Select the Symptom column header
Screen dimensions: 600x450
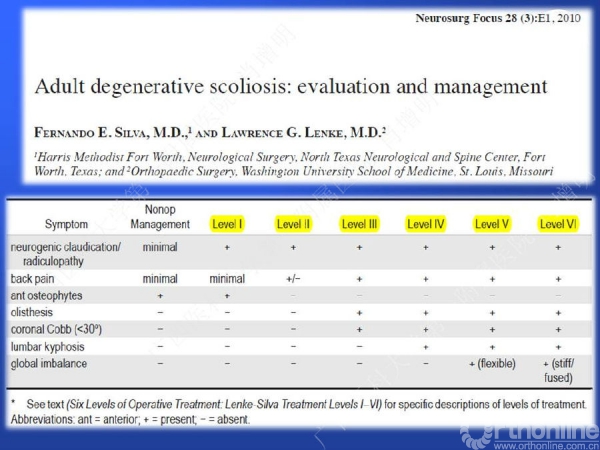[66, 224]
